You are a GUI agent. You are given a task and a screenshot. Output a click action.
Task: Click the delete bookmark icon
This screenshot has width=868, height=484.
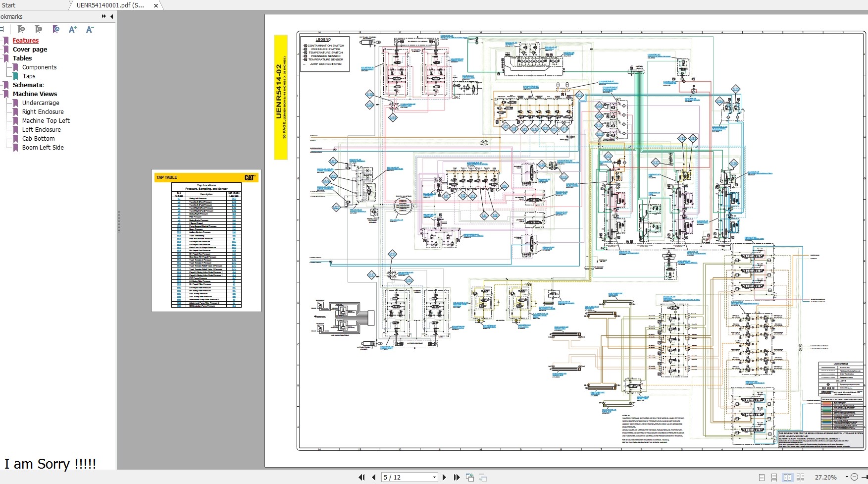[21, 30]
